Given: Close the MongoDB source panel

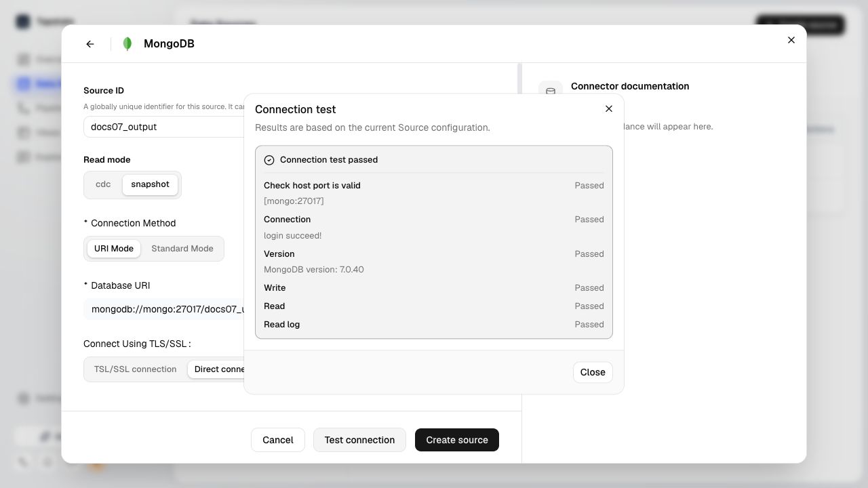Looking at the screenshot, I should 791,40.
